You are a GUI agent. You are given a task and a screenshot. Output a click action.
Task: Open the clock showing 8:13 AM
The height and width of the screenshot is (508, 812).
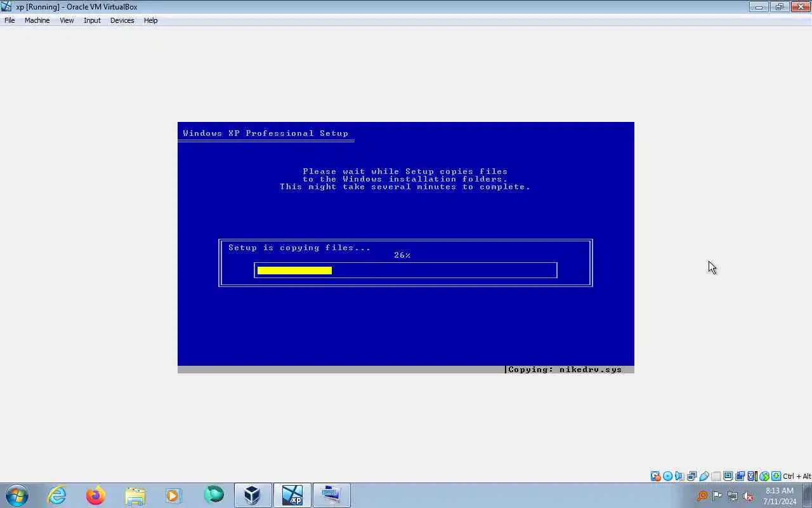tap(780, 496)
